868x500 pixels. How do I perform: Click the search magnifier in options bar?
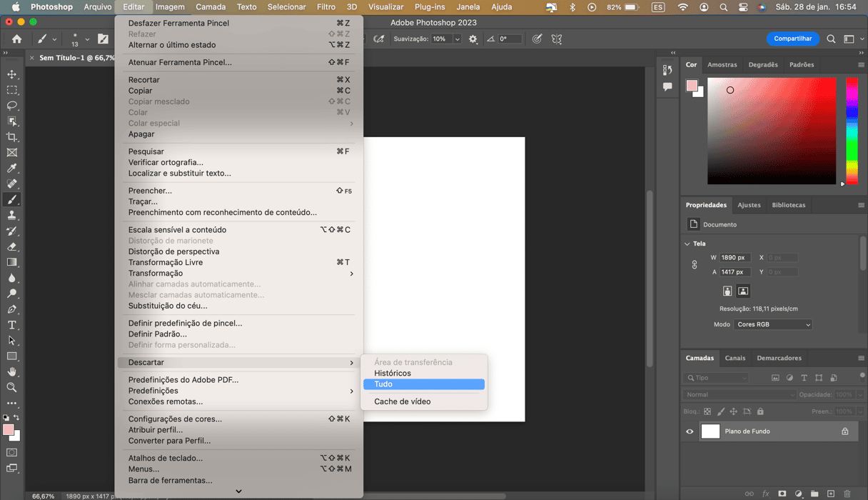[831, 39]
